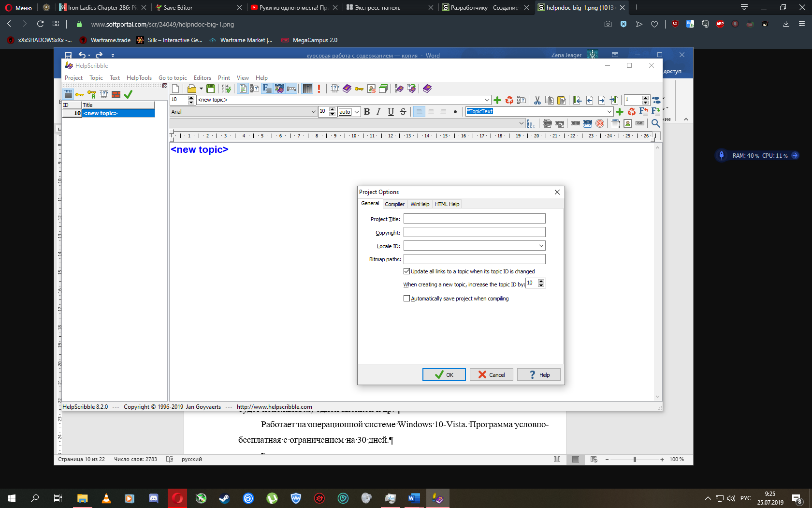Click the yellow key keywords icon in main toolbar
This screenshot has width=812, height=508.
pos(359,89)
